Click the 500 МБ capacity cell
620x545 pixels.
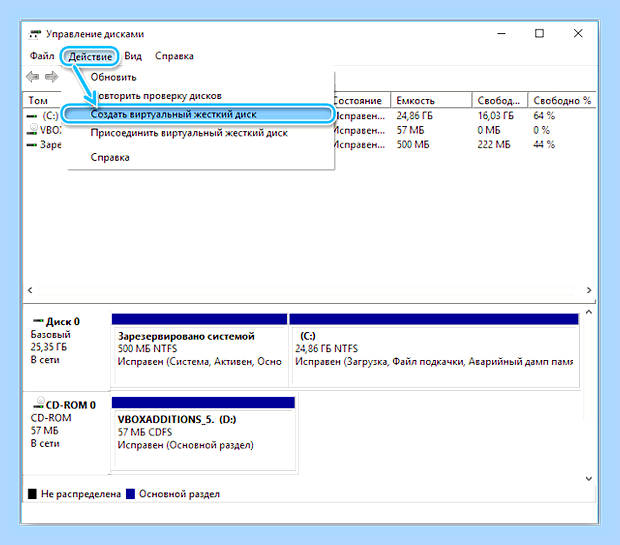point(413,144)
